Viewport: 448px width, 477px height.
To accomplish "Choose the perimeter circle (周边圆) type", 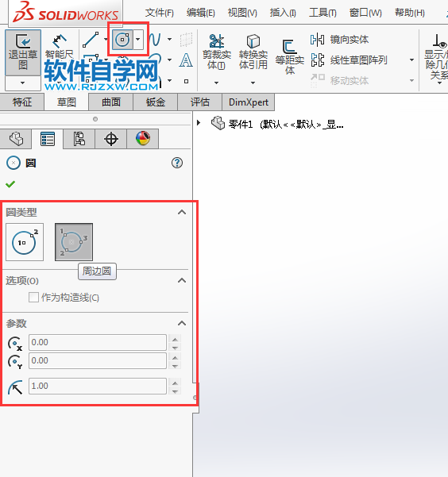I will tap(74, 242).
